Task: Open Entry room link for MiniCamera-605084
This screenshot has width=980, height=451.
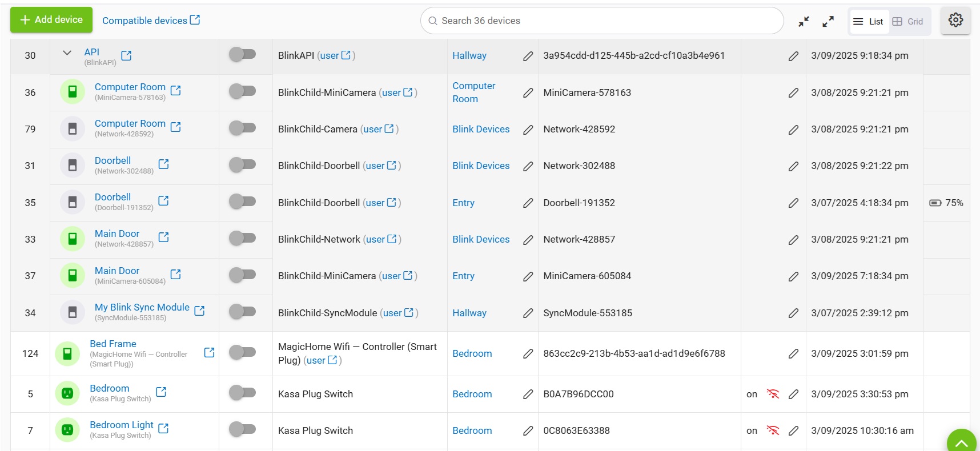Action: coord(463,276)
